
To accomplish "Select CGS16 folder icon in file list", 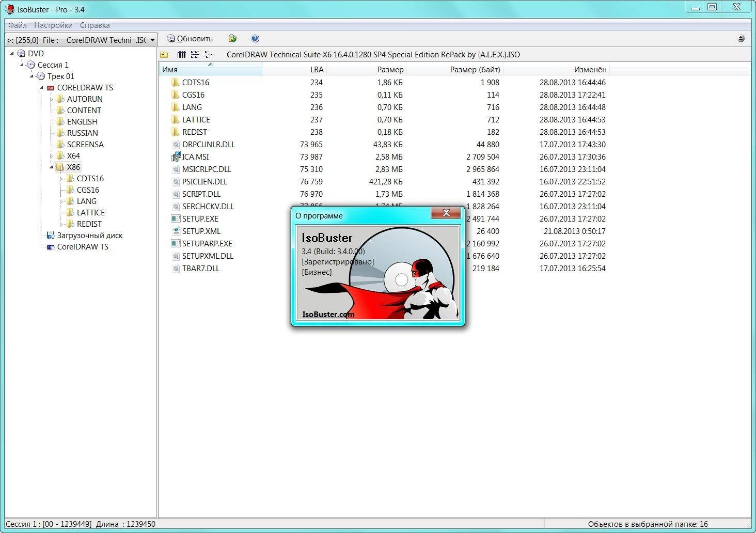I will click(x=176, y=95).
